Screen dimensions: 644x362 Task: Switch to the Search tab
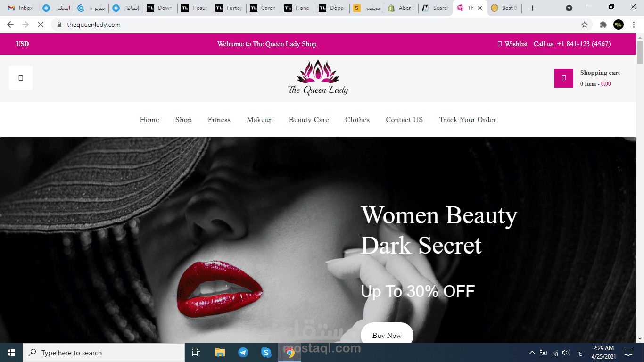point(435,8)
